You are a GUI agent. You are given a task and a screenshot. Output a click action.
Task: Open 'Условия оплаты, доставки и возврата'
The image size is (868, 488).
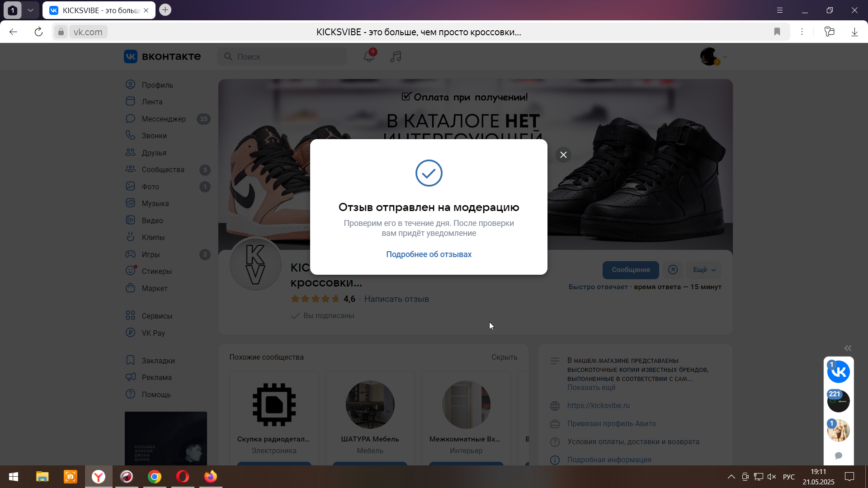(633, 441)
